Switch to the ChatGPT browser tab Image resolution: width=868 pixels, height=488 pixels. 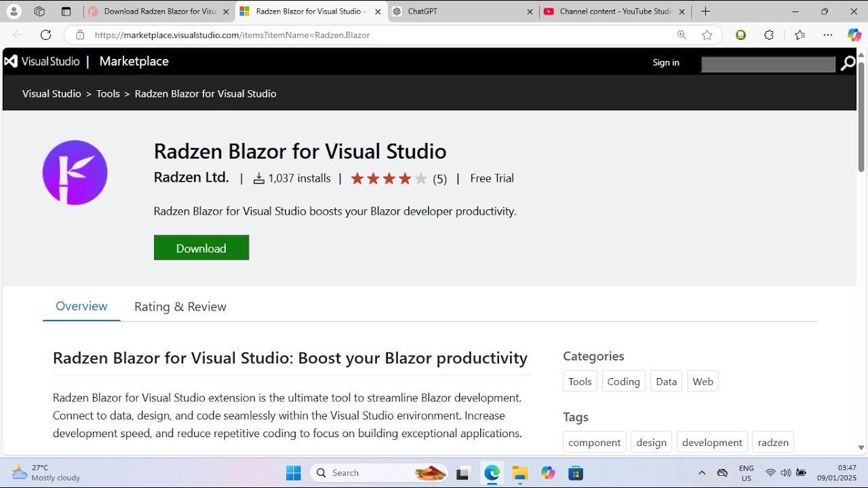pyautogui.click(x=463, y=12)
